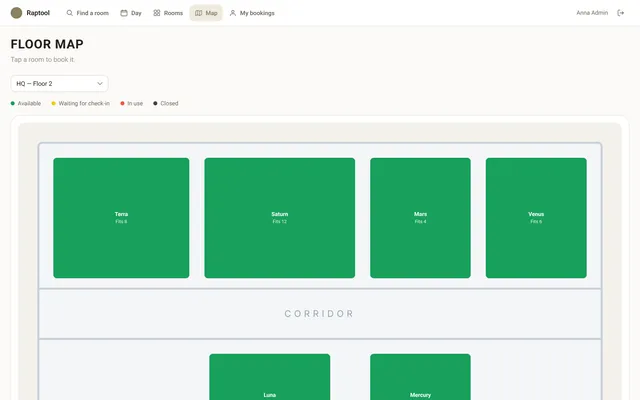Click the dark Closed legend dot
The width and height of the screenshot is (640, 400).
coord(155,103)
